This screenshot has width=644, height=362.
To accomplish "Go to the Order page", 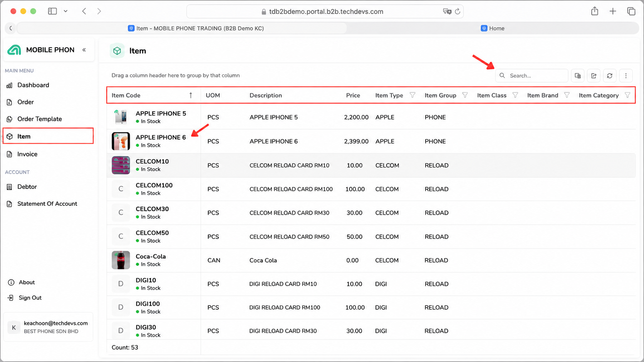I will click(25, 102).
